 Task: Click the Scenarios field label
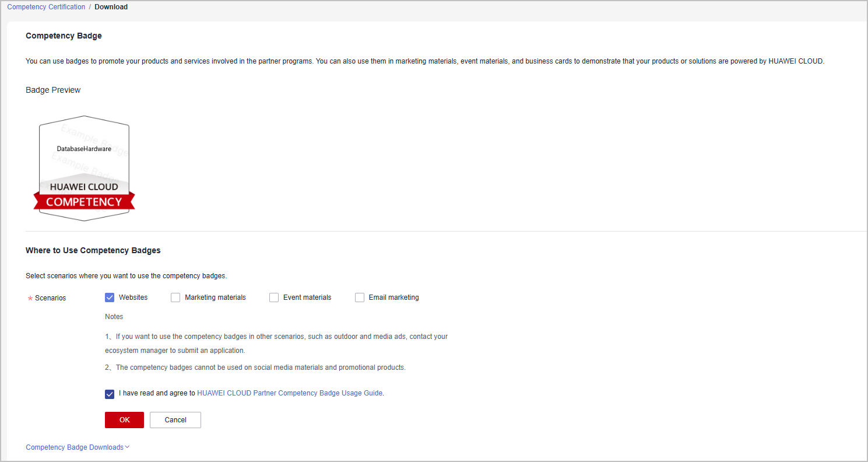click(x=50, y=298)
